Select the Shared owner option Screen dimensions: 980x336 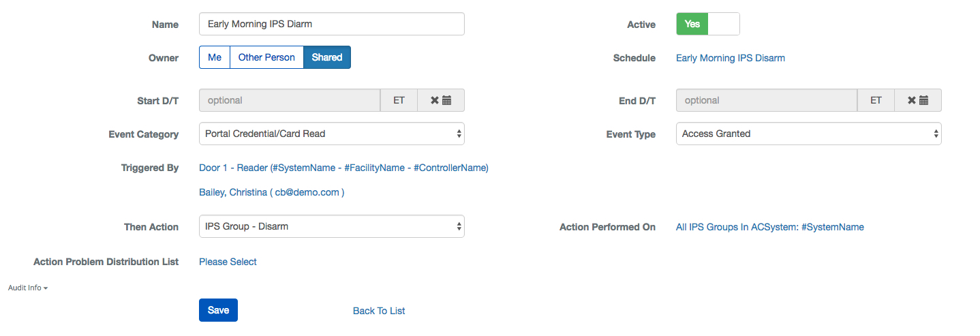coord(327,57)
